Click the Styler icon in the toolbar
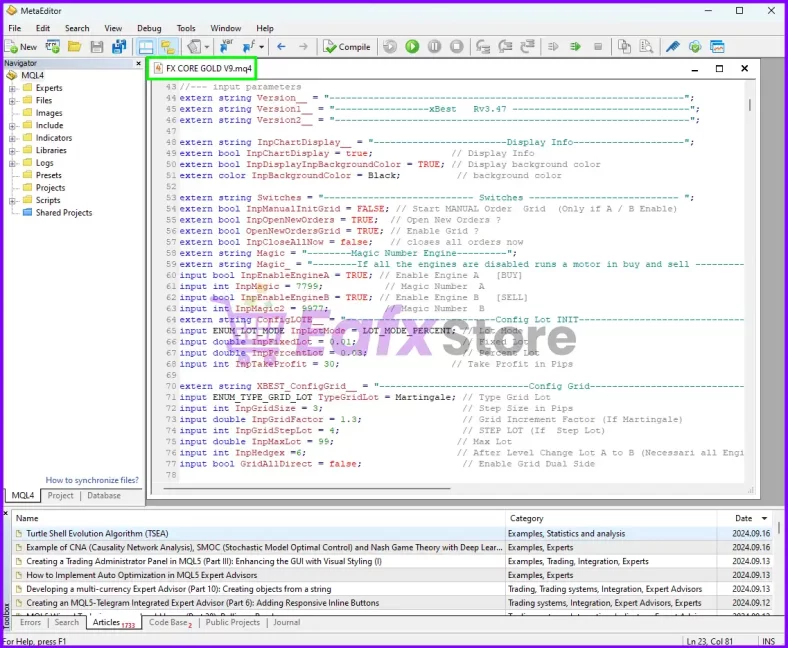 [x=193, y=47]
